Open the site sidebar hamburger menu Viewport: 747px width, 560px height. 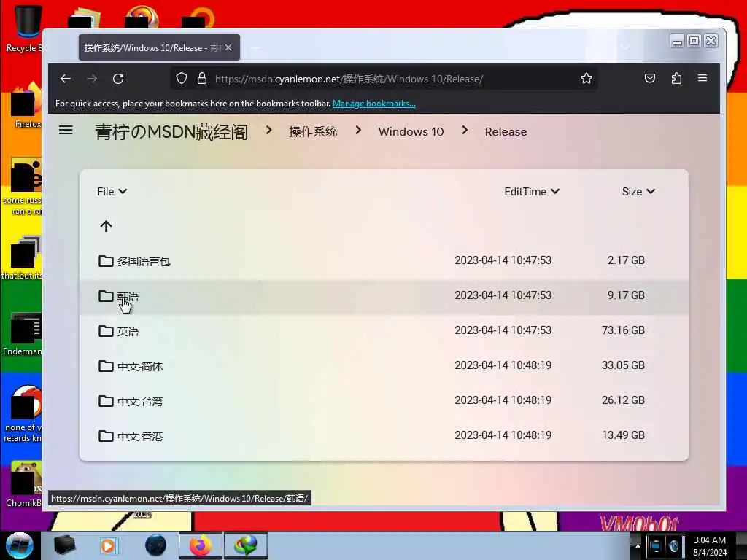point(66,130)
